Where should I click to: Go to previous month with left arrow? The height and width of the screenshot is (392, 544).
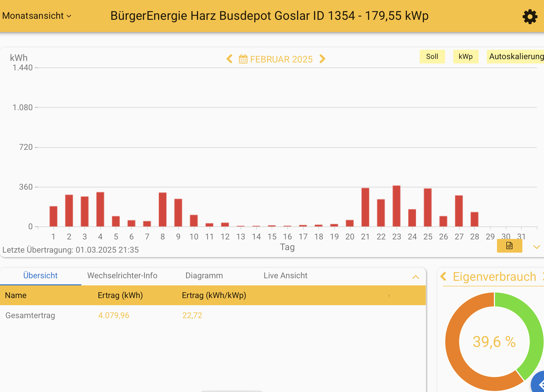pos(230,59)
